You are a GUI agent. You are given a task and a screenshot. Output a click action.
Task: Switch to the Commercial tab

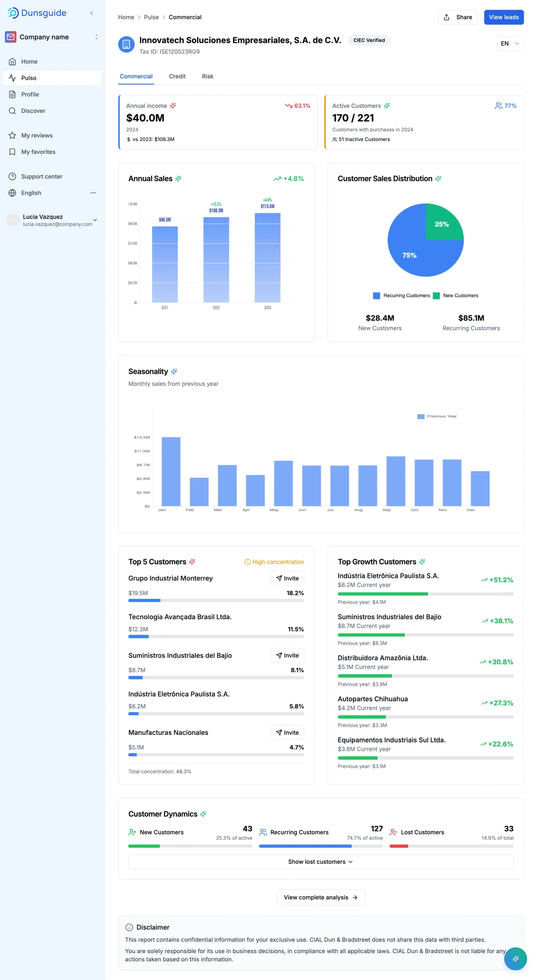[136, 77]
